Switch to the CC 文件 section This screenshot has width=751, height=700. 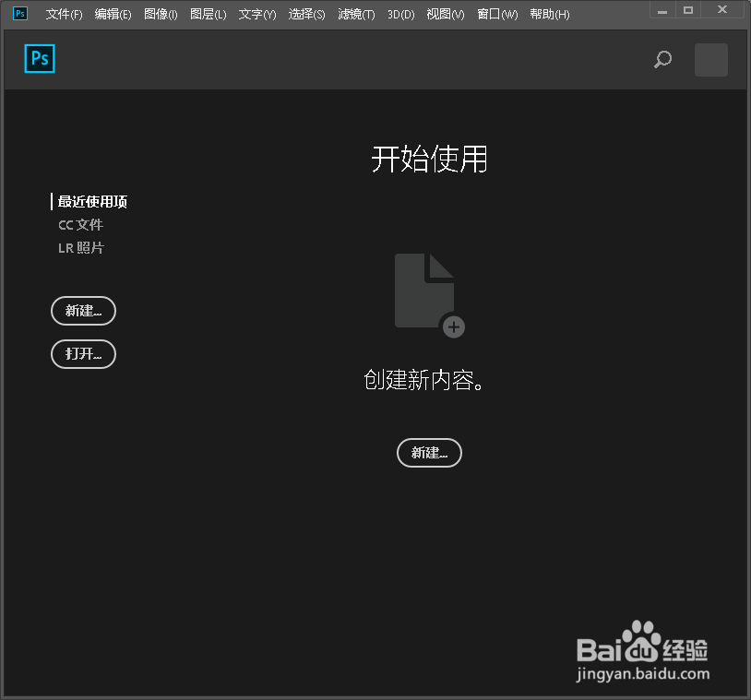pos(80,224)
